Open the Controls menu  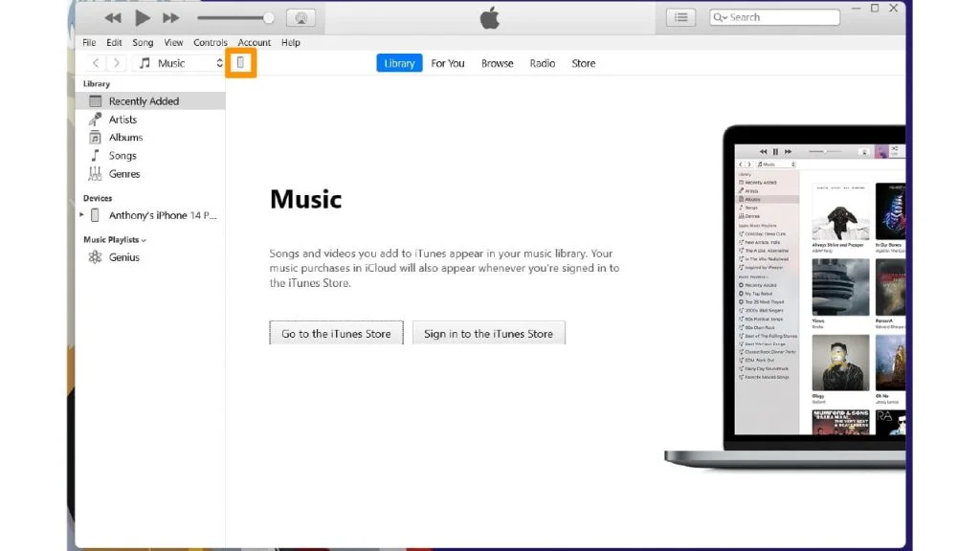(210, 42)
